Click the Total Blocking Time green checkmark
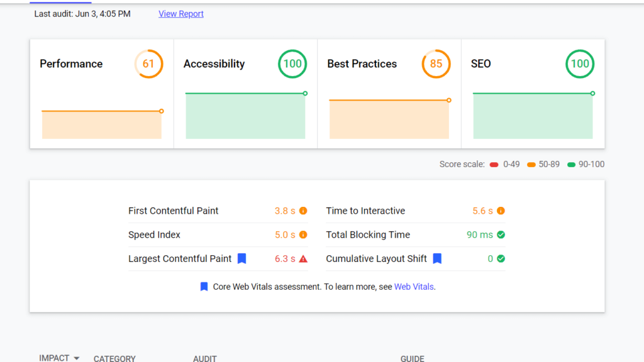 pos(501,234)
